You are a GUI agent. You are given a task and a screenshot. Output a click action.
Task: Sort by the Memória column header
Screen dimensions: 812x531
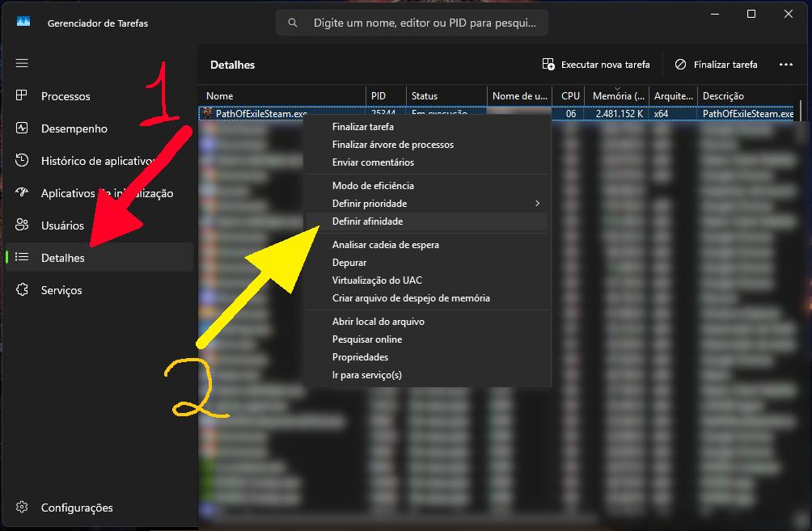(616, 95)
